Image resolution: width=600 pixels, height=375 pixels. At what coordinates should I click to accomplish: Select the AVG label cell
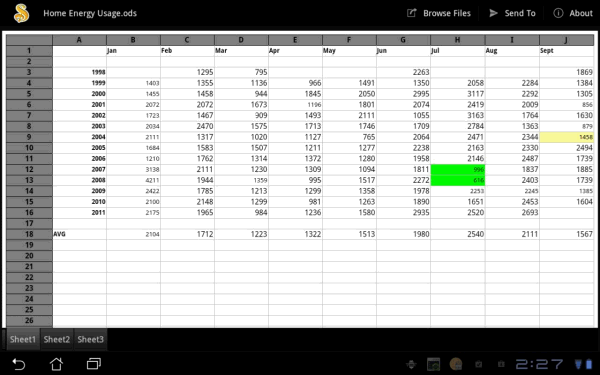[x=80, y=234]
